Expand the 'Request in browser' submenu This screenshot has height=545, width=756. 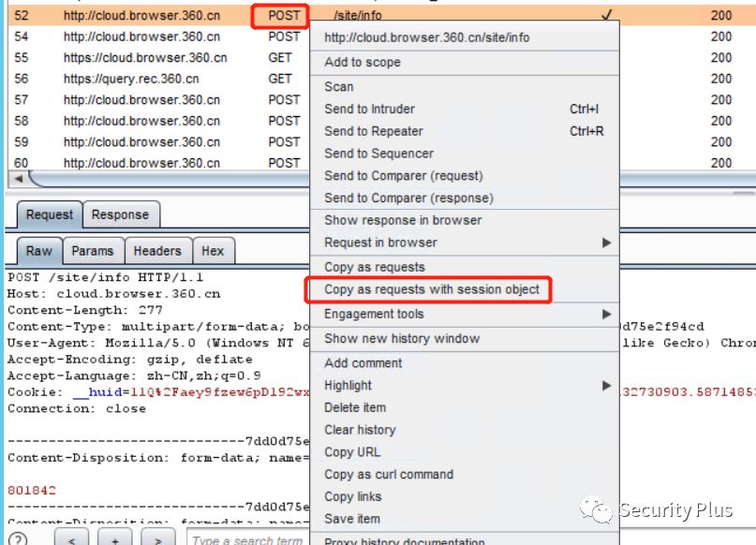[x=465, y=243]
